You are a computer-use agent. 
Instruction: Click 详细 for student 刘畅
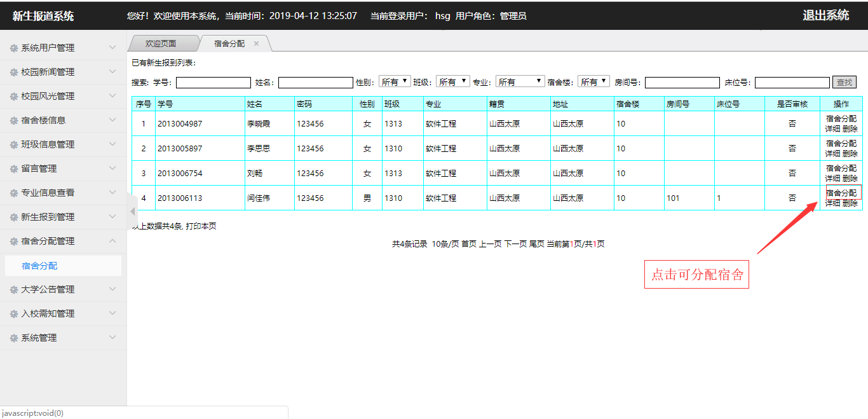[832, 178]
